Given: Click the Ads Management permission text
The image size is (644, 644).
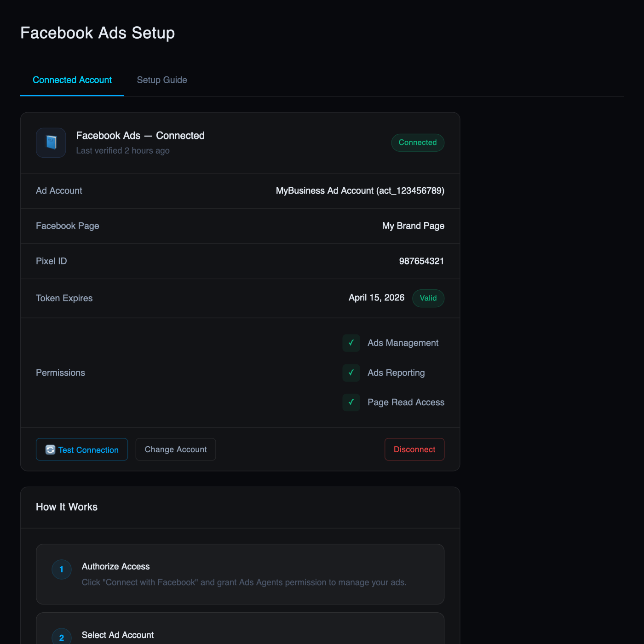Looking at the screenshot, I should click(403, 343).
